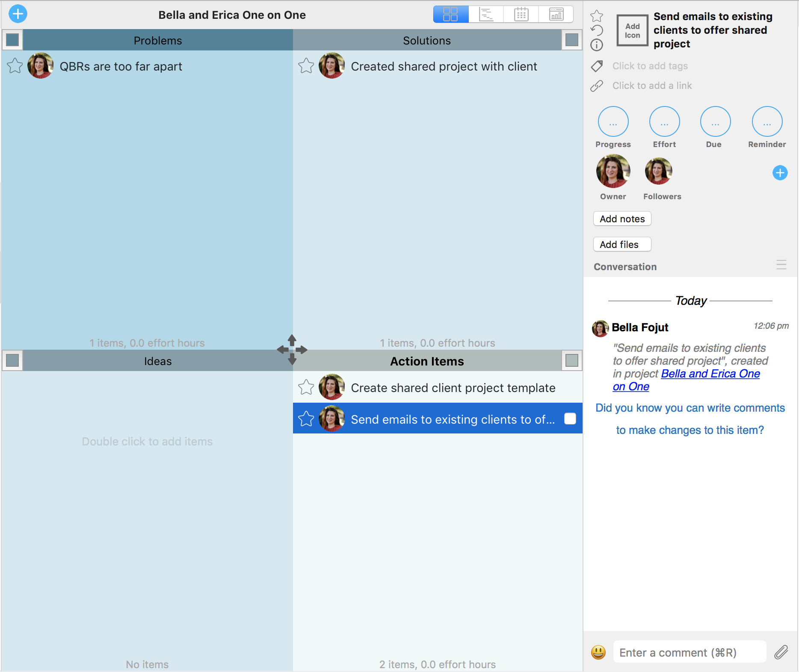Expand the Action Items quadrant square button
This screenshot has height=672, width=799.
(x=572, y=361)
